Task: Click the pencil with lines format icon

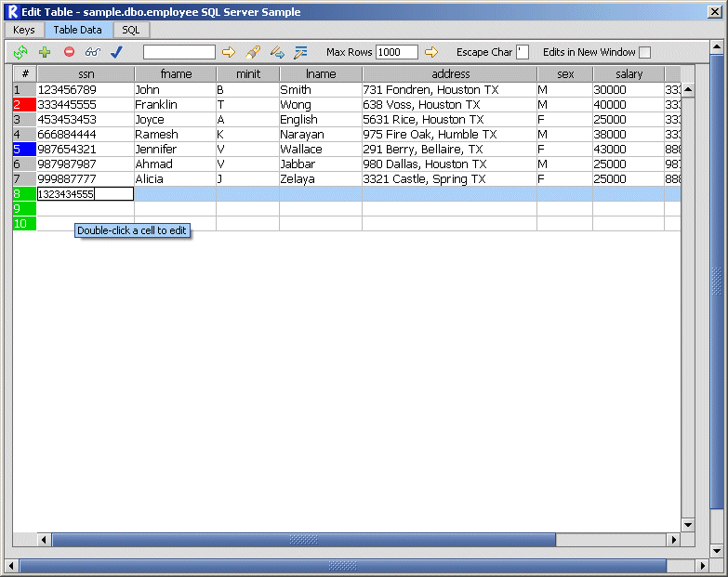Action: 301,52
